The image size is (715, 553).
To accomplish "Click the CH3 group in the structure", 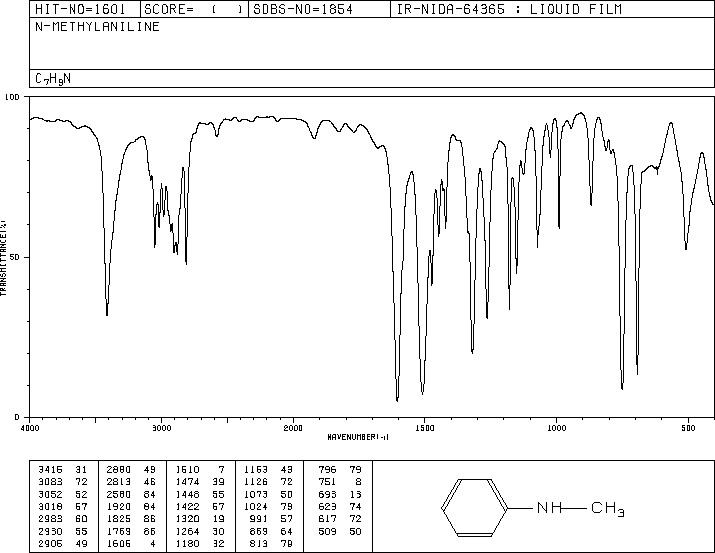I will (607, 508).
